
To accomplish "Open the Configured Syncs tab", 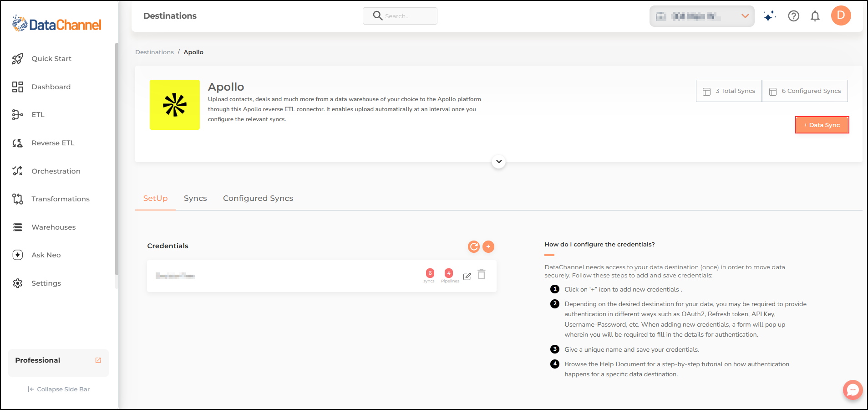I will pos(258,198).
